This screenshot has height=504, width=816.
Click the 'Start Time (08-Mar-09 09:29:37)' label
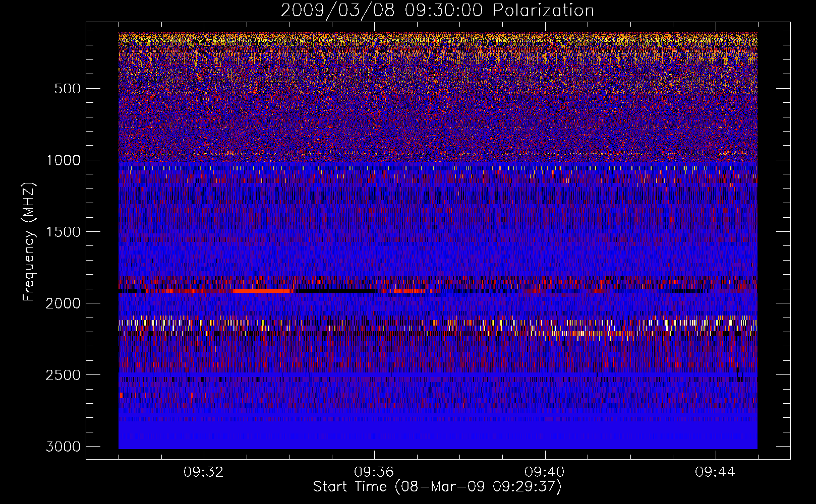[x=437, y=487]
